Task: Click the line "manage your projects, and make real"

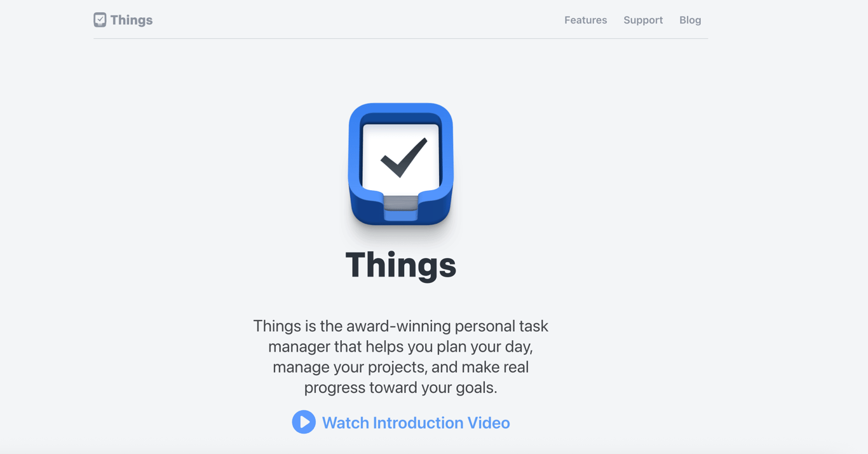Action: [400, 367]
